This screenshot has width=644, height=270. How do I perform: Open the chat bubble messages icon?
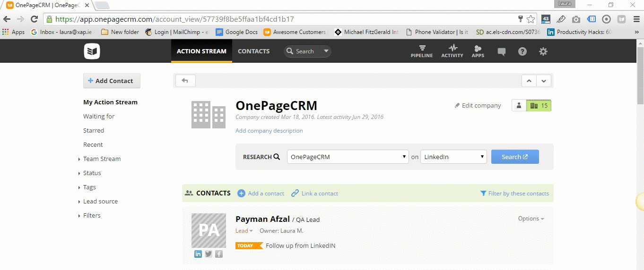(502, 51)
